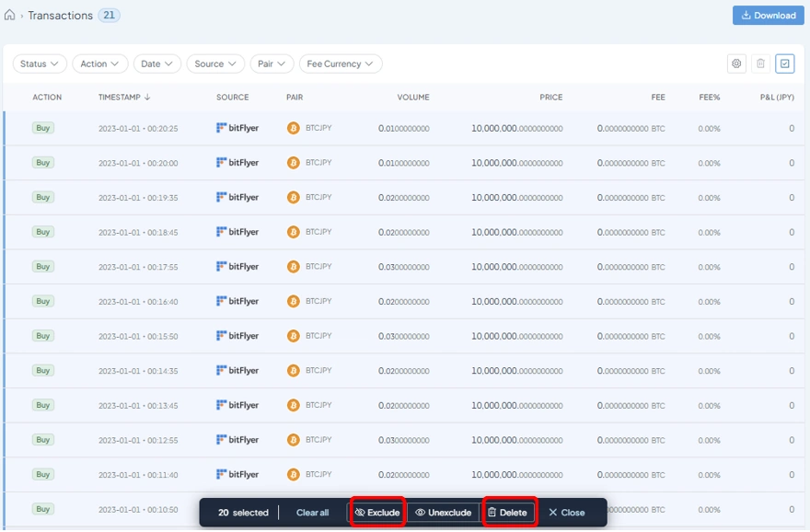Image resolution: width=810 pixels, height=532 pixels.
Task: Sort by the TIMESTAMP column header
Action: click(x=124, y=97)
